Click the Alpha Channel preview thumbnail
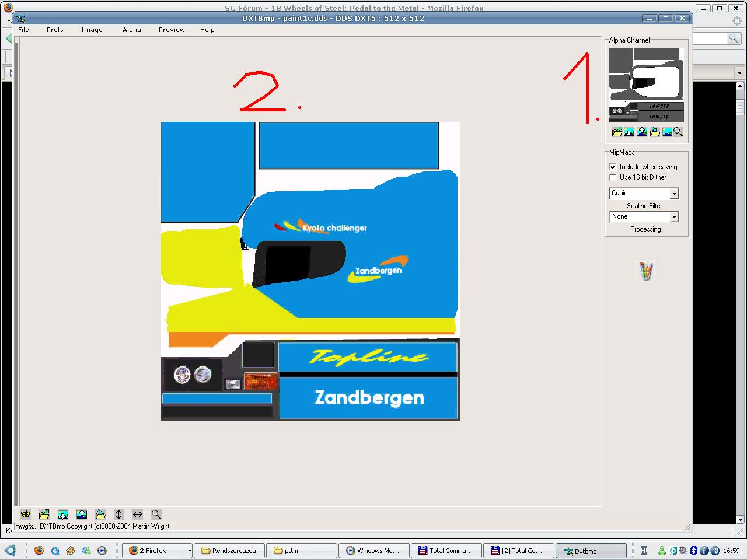Screen dimensions: 747x560 pos(646,85)
